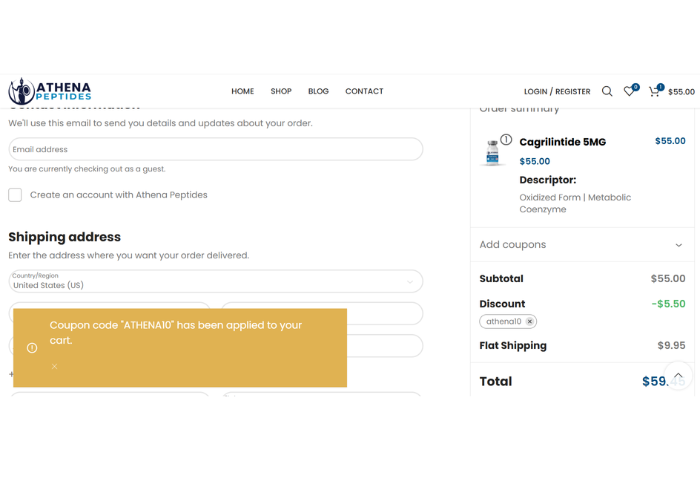The image size is (700, 500).
Task: Click the $55.00 cart total in header
Action: point(681,92)
